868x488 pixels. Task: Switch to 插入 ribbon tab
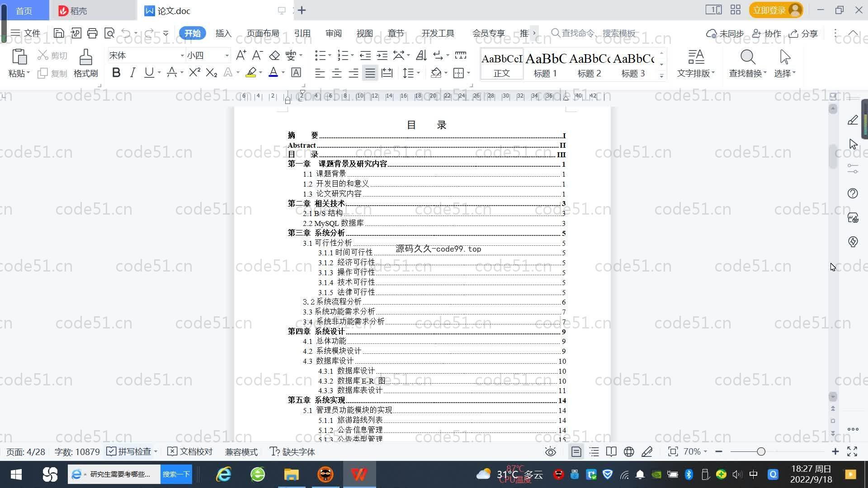click(x=223, y=33)
